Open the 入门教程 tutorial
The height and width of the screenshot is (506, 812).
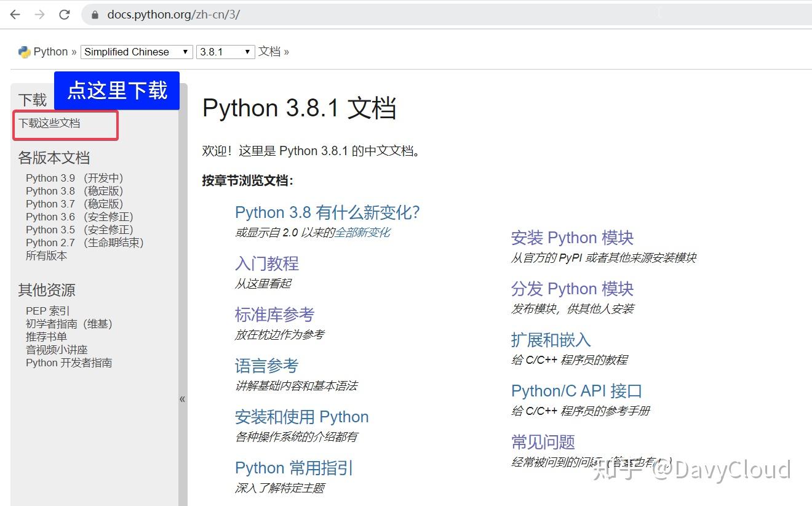(267, 263)
